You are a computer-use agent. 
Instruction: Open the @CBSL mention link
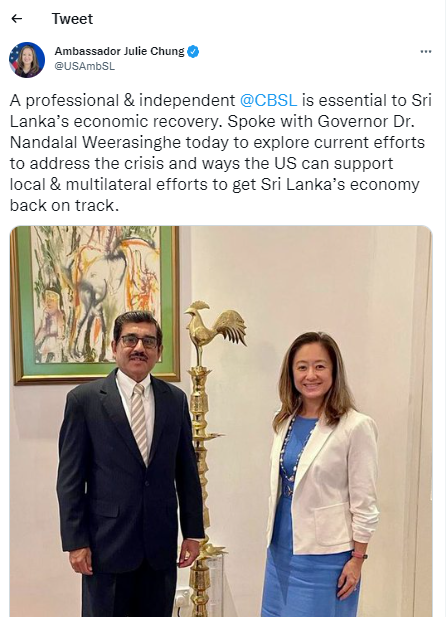click(268, 100)
